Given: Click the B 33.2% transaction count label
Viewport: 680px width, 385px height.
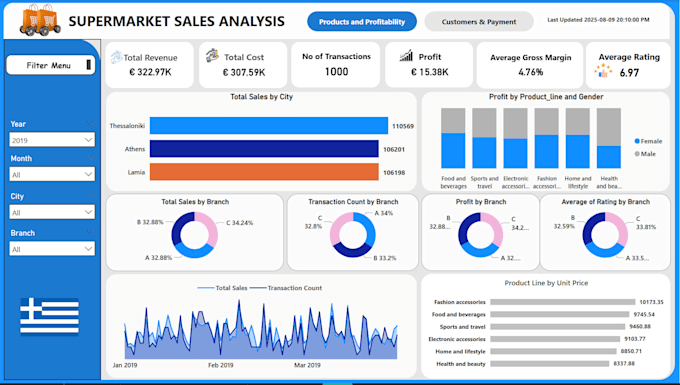Looking at the screenshot, I should pos(385,258).
